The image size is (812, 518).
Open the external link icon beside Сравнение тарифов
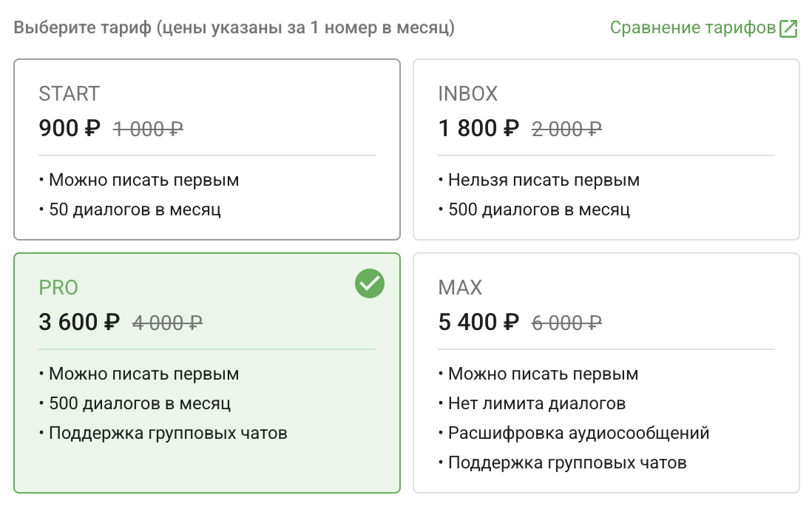pyautogui.click(x=788, y=29)
